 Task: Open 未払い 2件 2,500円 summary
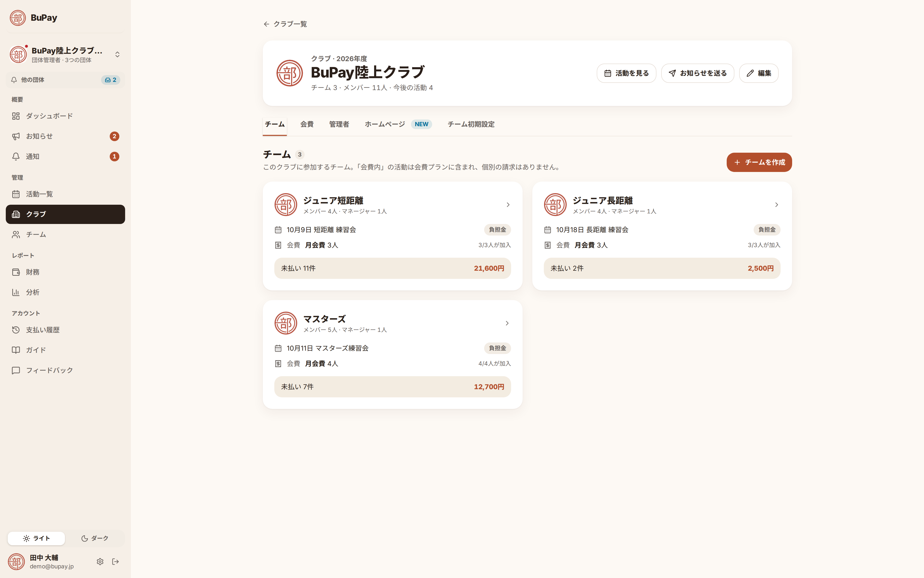662,268
